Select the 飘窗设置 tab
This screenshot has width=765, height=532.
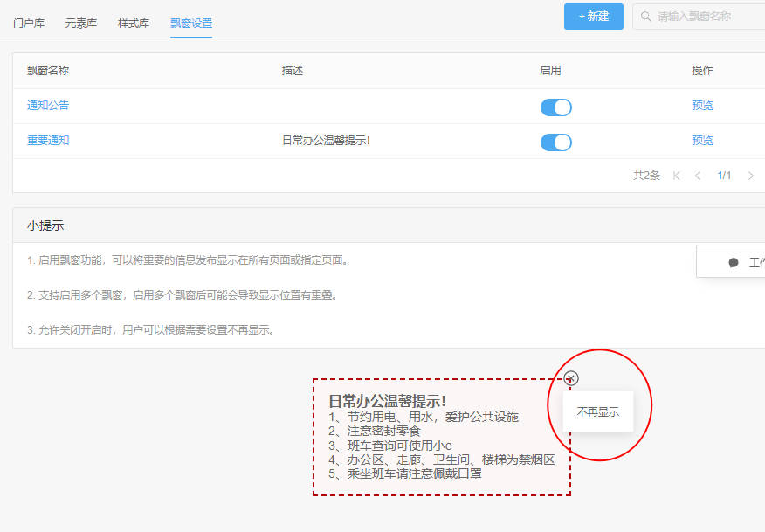click(191, 23)
